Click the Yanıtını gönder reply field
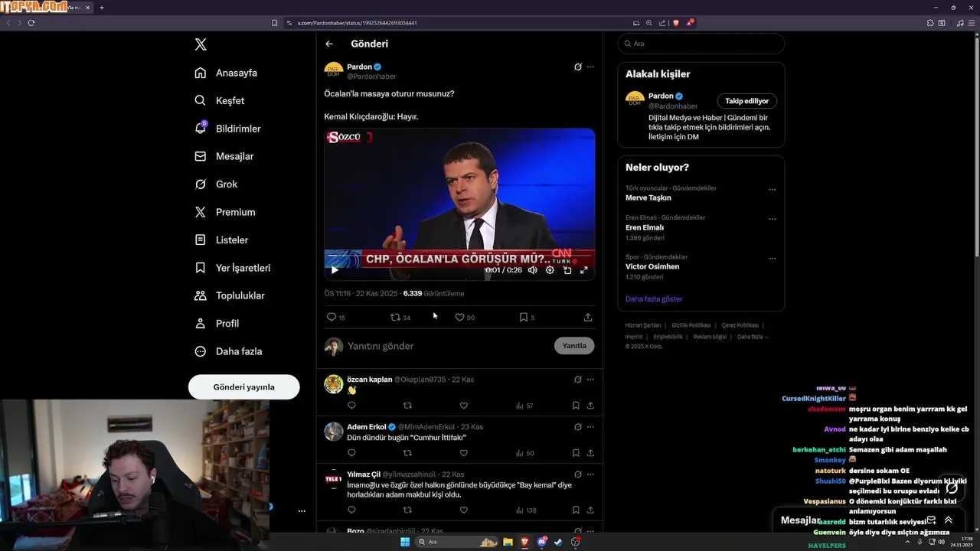Viewport: 980px width, 551px height. (x=448, y=346)
